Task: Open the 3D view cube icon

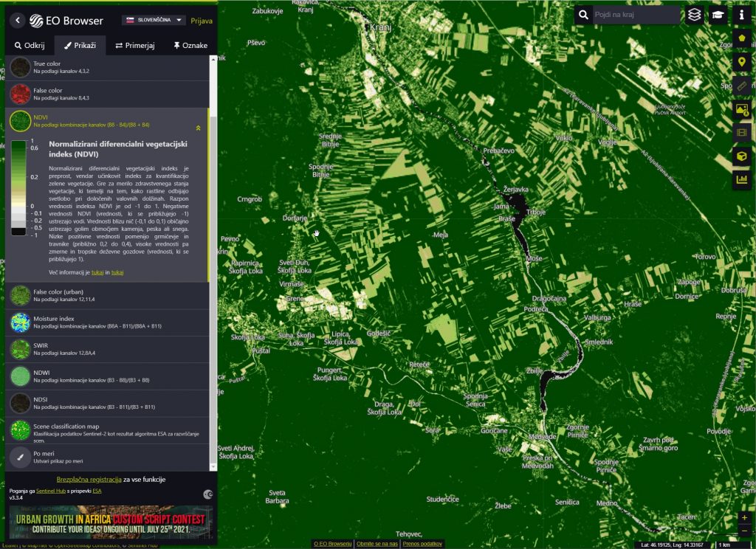Action: 741,156
